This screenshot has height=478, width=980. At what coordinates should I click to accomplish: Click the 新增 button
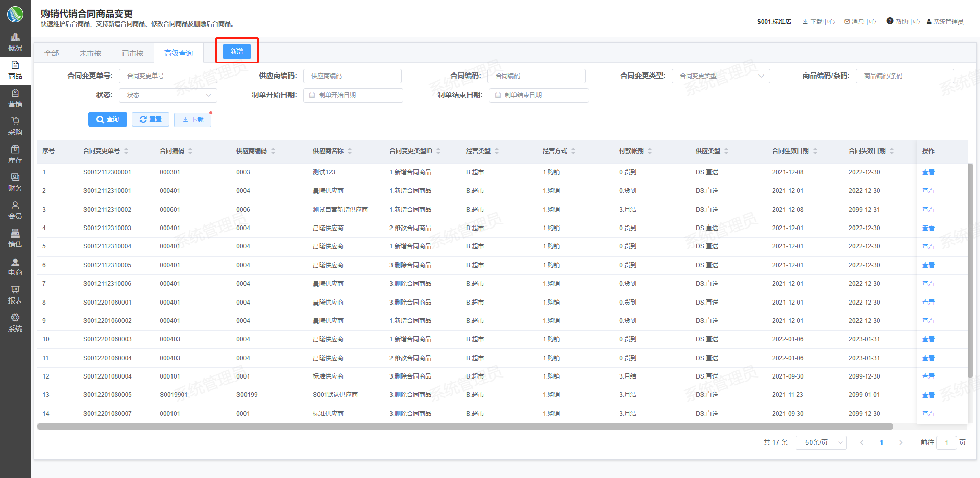[237, 52]
